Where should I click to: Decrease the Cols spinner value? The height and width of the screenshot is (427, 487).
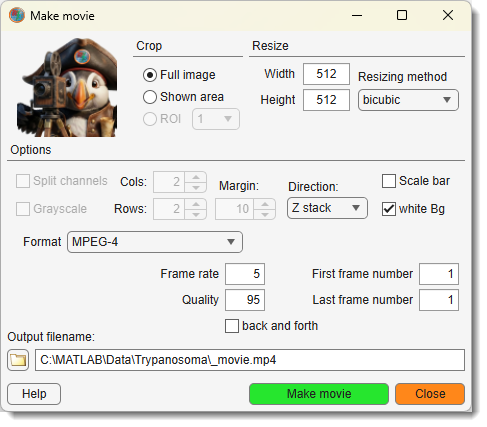tap(196, 187)
